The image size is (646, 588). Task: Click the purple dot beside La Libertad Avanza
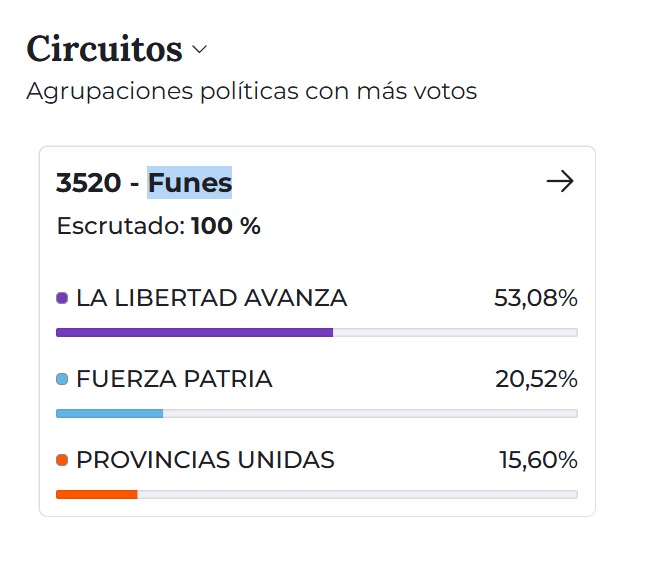click(x=62, y=298)
